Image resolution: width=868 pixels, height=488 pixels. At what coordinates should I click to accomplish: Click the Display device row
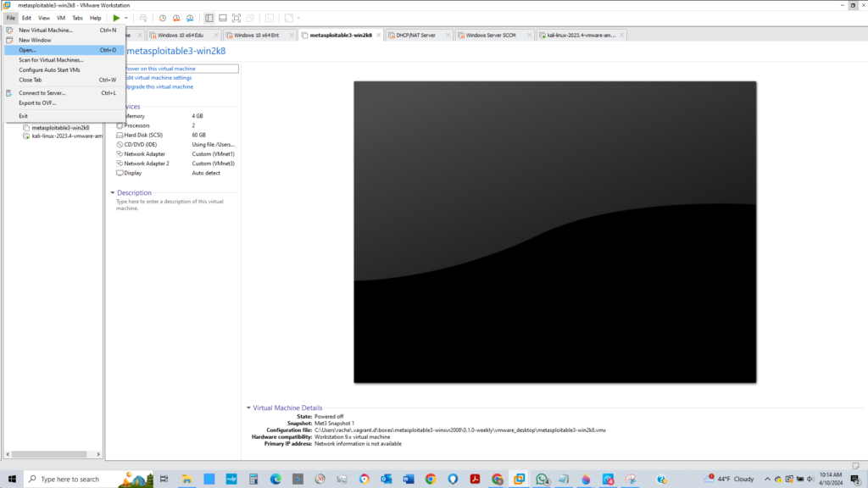176,173
